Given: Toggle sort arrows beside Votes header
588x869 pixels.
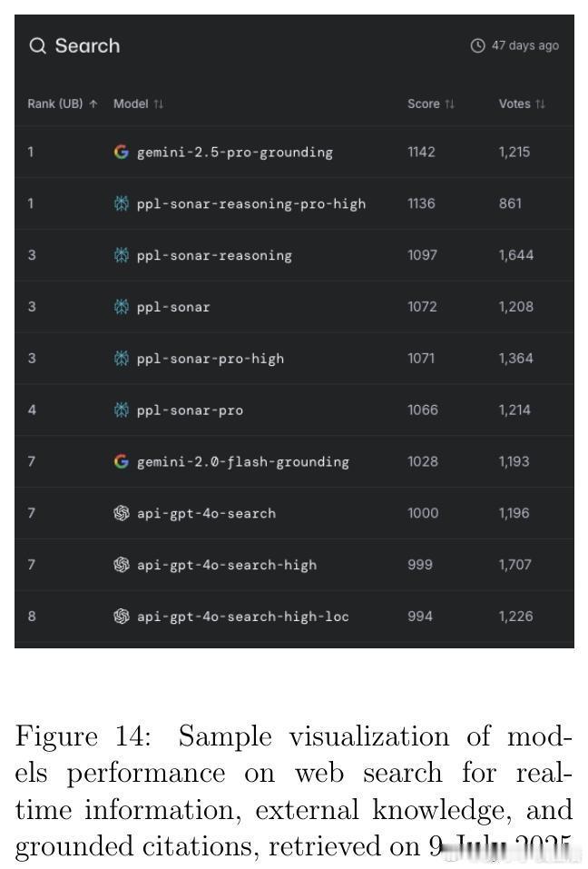Looking at the screenshot, I should [x=541, y=104].
